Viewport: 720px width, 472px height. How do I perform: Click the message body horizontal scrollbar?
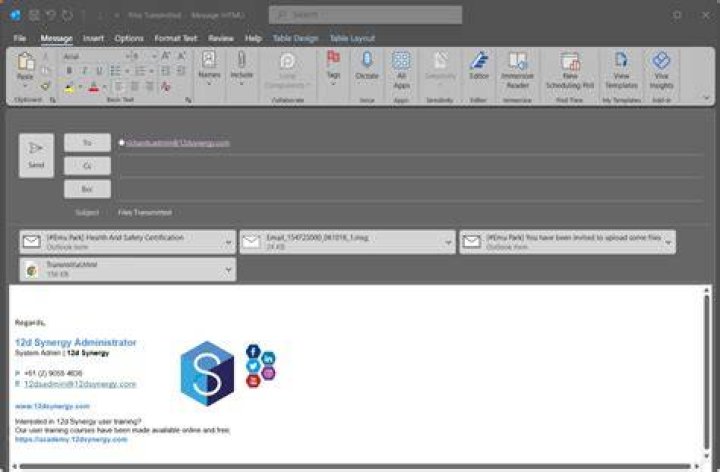(355, 466)
